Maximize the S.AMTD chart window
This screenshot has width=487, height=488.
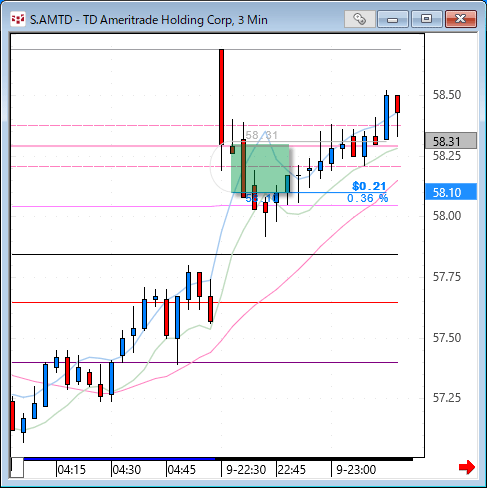point(426,19)
